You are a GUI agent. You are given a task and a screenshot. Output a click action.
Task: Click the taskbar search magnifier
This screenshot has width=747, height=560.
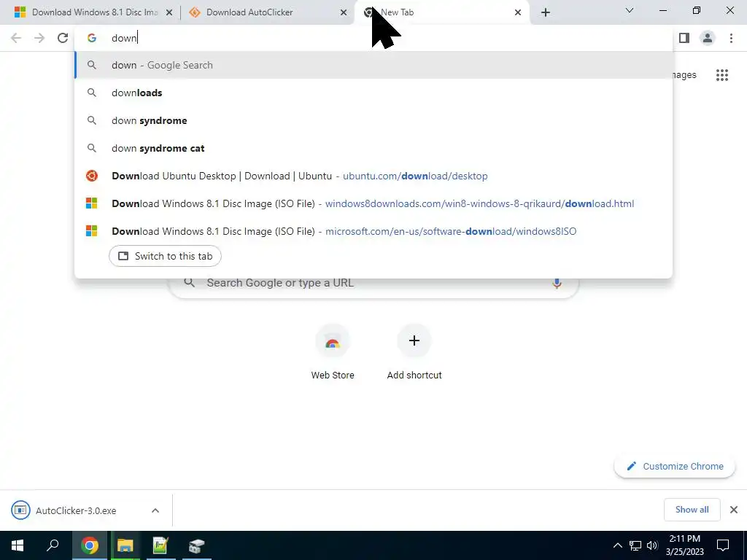pyautogui.click(x=53, y=545)
